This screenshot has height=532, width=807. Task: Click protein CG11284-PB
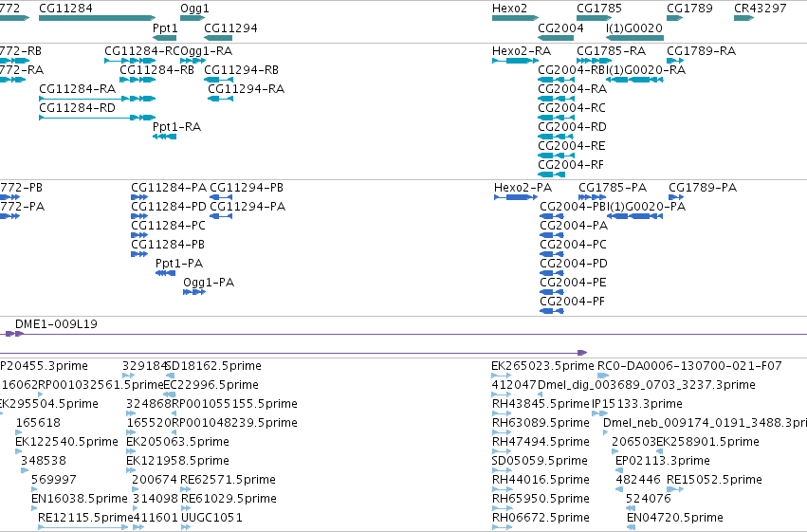tap(168, 245)
